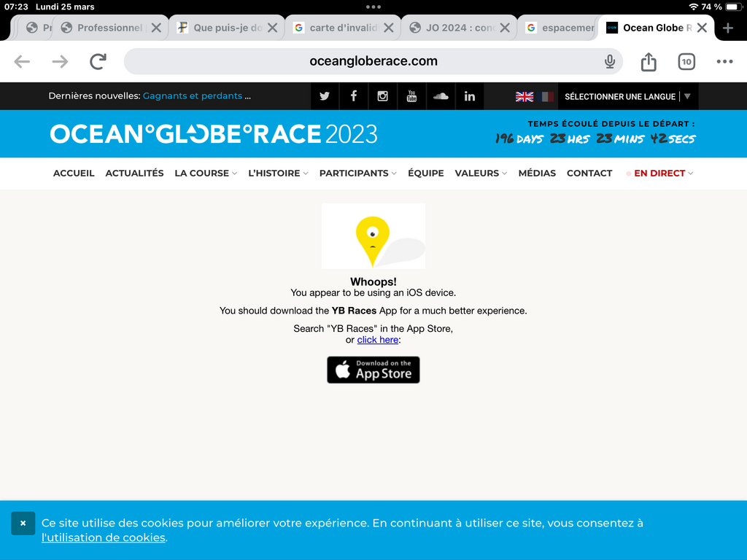747x560 pixels.
Task: Tap the oceangloberace.com address bar
Action: point(373,61)
